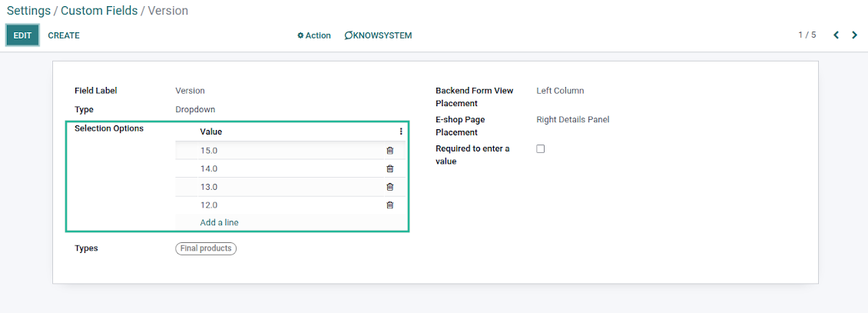Open the Action dropdown menu
The width and height of the screenshot is (868, 313).
pos(314,35)
